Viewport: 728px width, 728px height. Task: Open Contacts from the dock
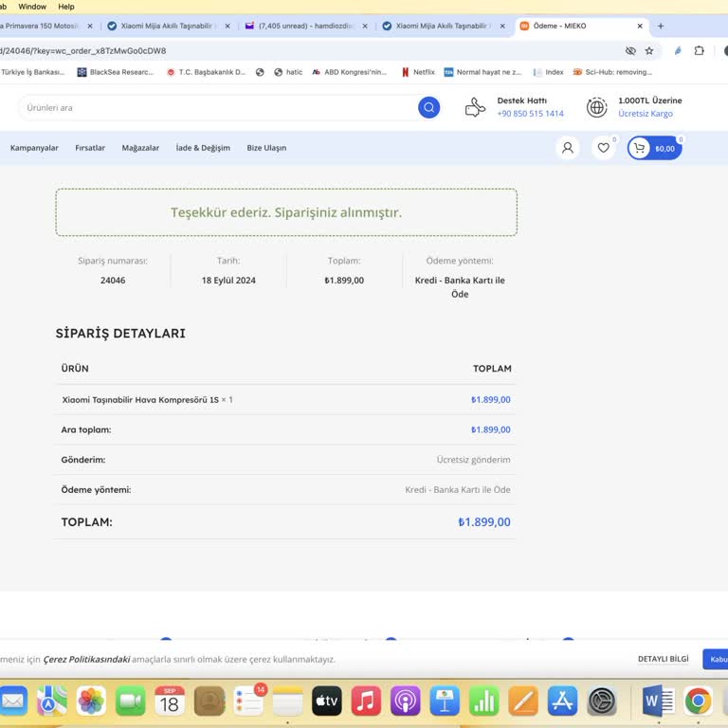coord(209,701)
